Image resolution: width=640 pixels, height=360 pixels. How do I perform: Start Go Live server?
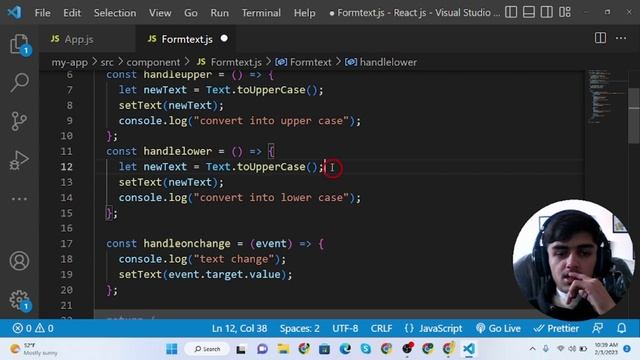498,328
